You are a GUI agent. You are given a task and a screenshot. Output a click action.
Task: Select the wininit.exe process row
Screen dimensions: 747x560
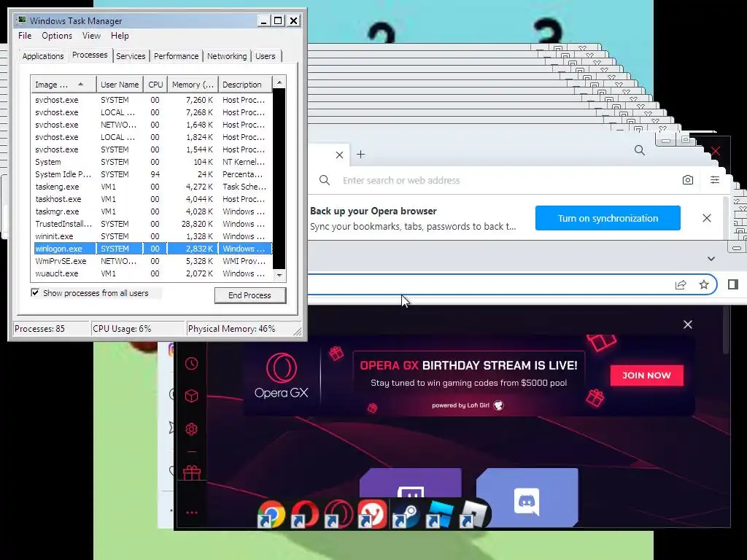152,236
